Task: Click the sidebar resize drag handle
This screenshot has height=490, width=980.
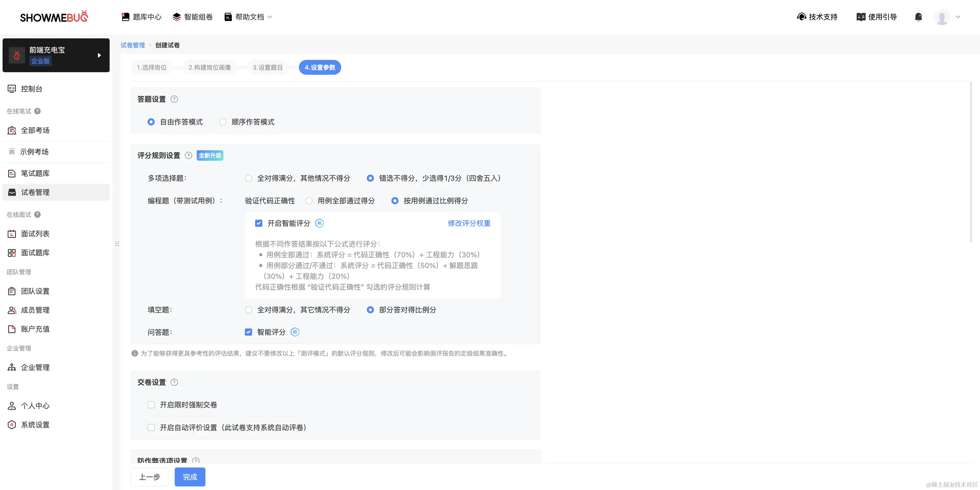Action: click(117, 244)
